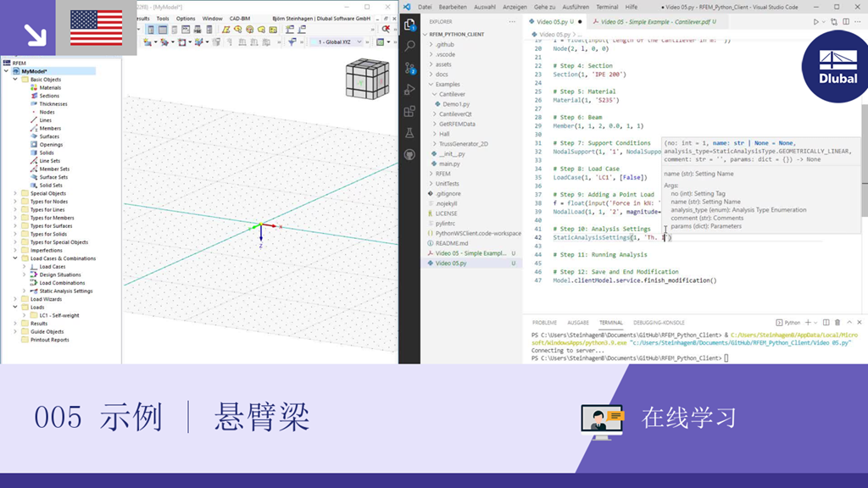Create new terminal with the plus icon
Viewport: 868px width, 488px height.
point(808,323)
